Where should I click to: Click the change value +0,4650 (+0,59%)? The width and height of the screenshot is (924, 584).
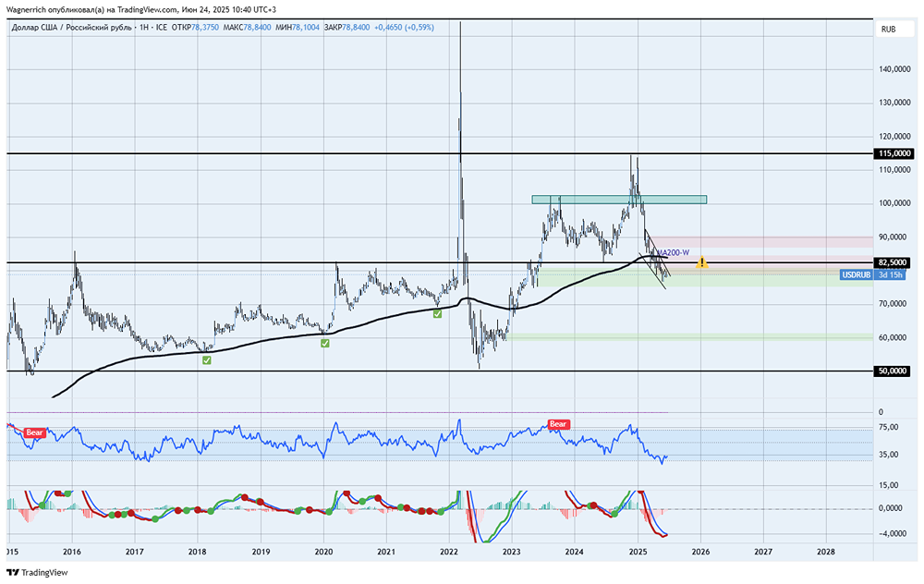pyautogui.click(x=405, y=27)
